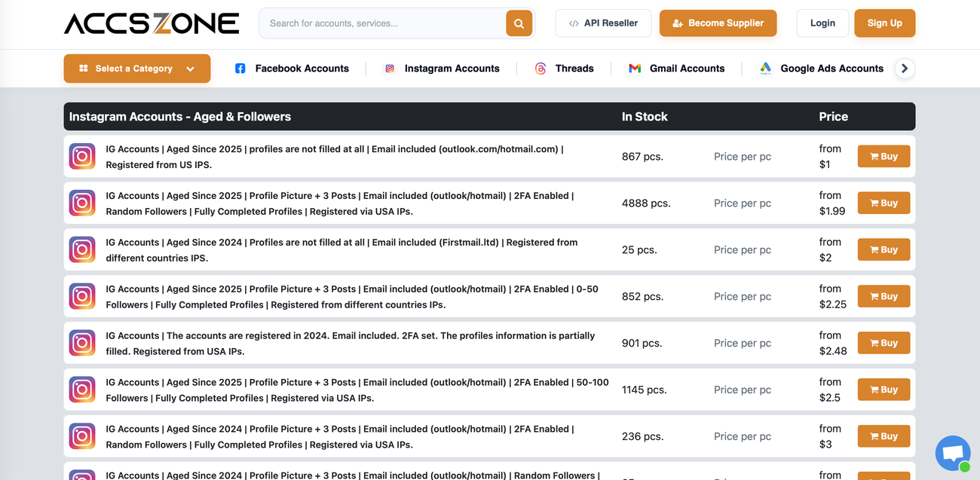Click Instagram icon of 901 pcs. listing

click(x=82, y=344)
